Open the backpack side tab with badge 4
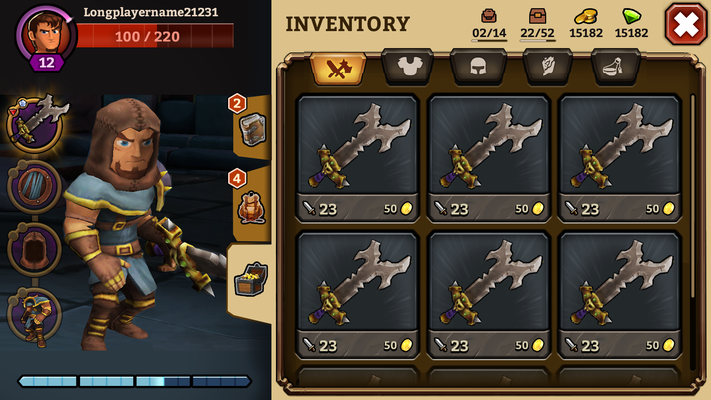This screenshot has width=711, height=400. [x=251, y=205]
